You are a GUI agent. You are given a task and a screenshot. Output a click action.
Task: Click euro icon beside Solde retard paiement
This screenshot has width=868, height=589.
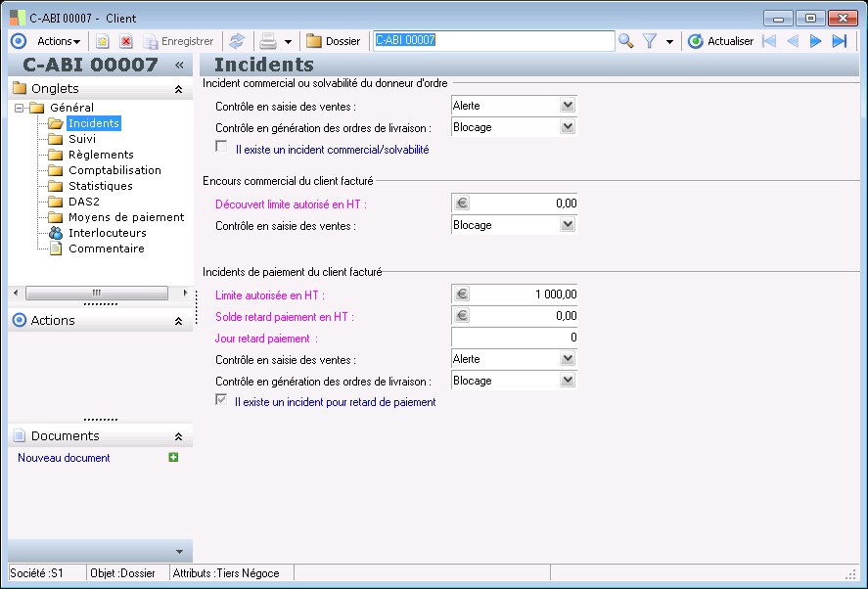tap(462, 315)
